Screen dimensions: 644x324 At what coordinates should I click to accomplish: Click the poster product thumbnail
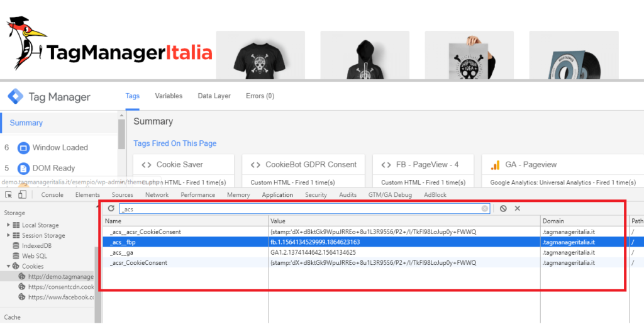click(x=469, y=55)
